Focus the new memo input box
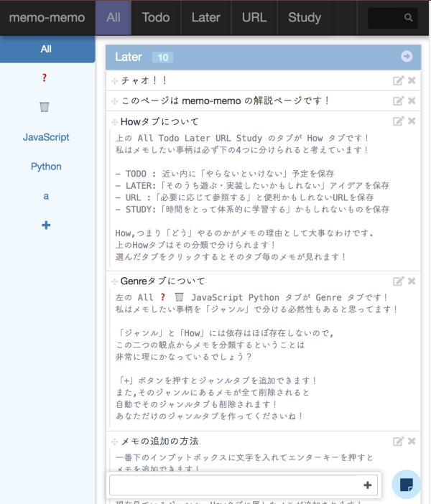The height and width of the screenshot is (504, 431). point(244,485)
